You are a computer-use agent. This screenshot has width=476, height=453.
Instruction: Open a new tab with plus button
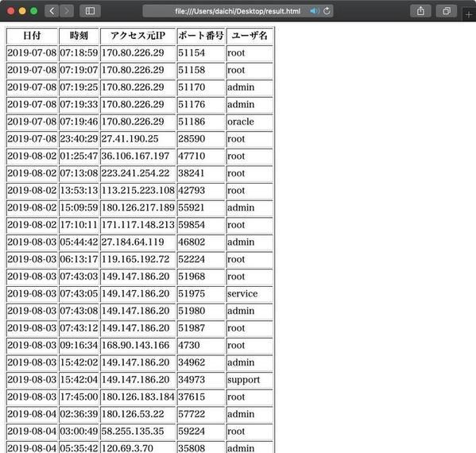[469, 14]
